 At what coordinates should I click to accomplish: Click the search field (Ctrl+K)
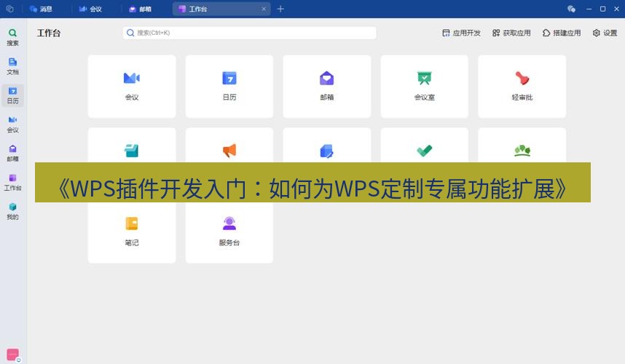pos(250,33)
